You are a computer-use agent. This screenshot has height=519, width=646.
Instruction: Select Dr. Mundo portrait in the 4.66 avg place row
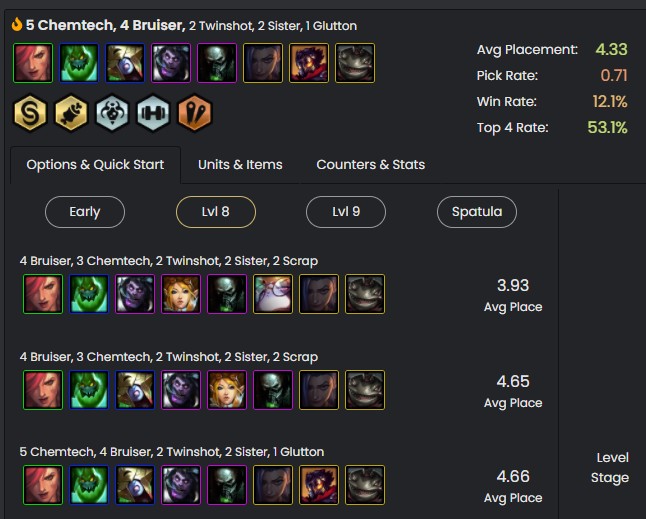pyautogui.click(x=179, y=485)
